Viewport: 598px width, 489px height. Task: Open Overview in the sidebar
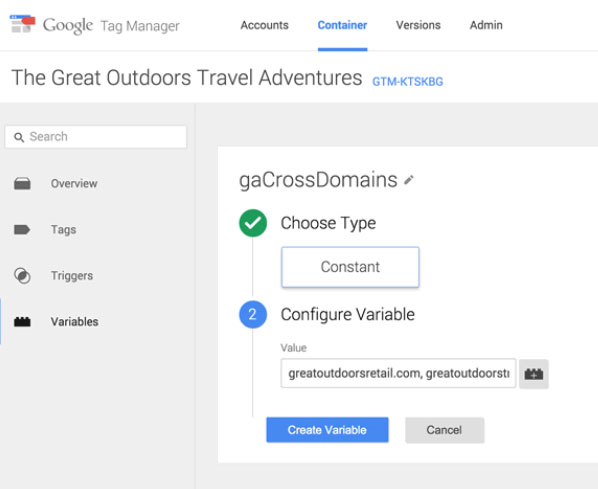click(74, 183)
